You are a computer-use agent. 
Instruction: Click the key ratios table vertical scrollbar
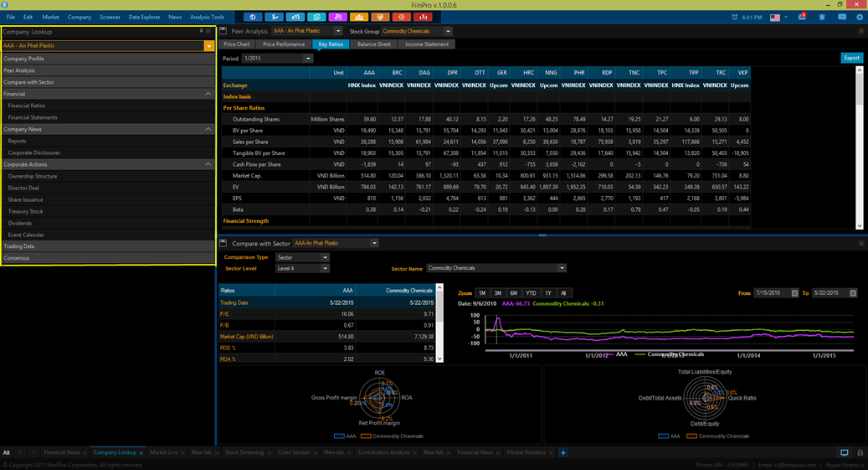[x=859, y=147]
